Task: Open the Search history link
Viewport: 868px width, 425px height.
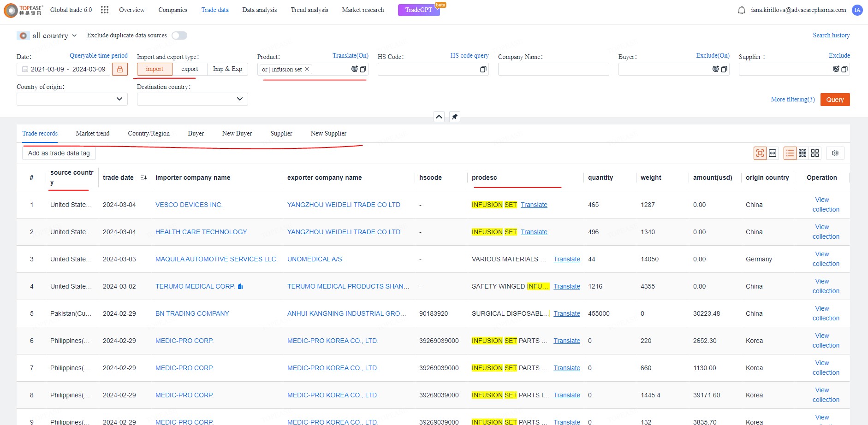Action: [x=831, y=35]
